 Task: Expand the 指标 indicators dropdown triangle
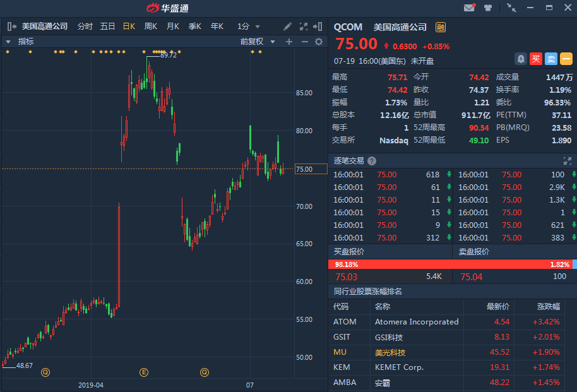8,42
